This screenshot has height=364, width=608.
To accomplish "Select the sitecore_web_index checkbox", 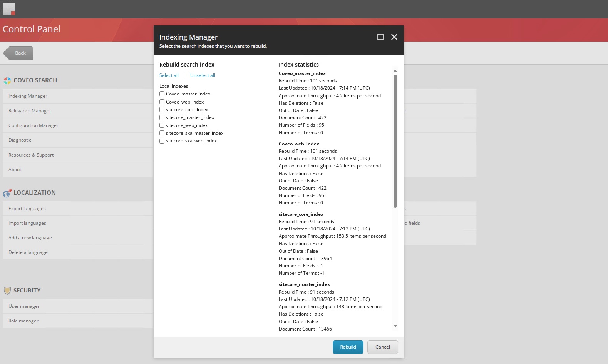I will click(x=162, y=125).
